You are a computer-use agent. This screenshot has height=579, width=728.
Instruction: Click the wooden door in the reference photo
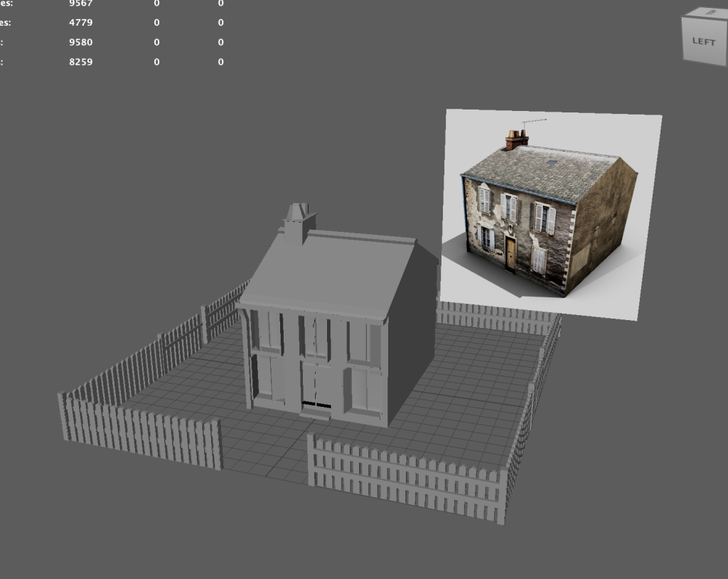point(510,254)
